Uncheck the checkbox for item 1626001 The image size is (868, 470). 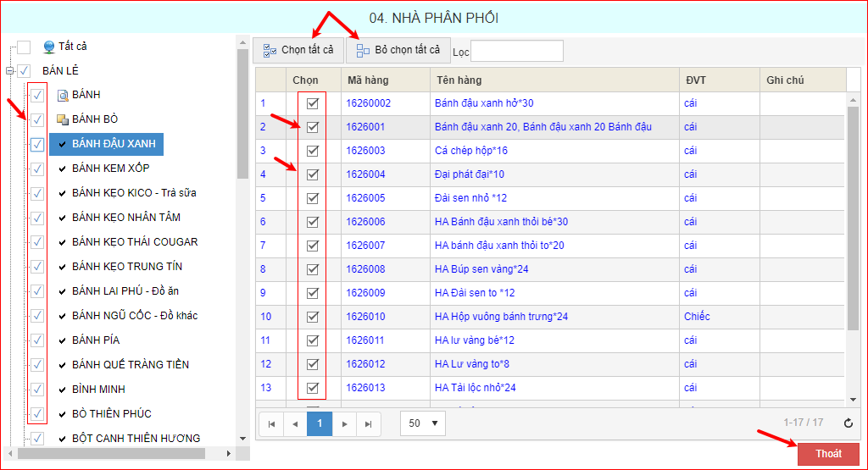(313, 127)
